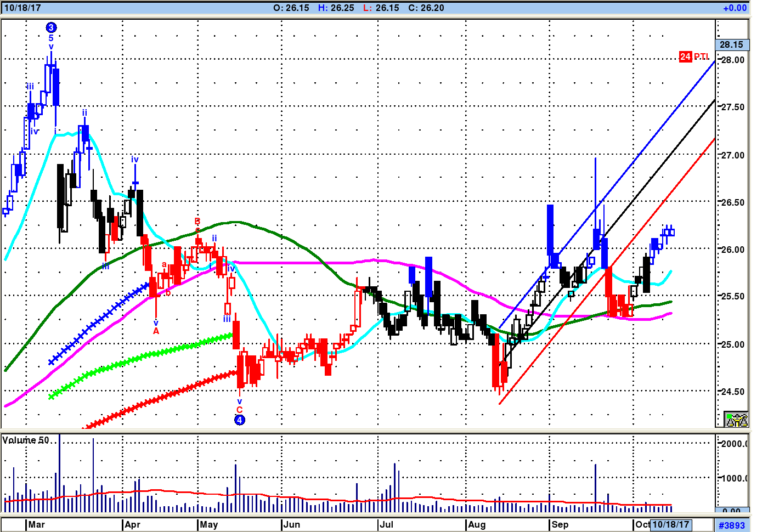This screenshot has height=532, width=768.
Task: Click the 0.00 volume axis box
Action: click(732, 511)
